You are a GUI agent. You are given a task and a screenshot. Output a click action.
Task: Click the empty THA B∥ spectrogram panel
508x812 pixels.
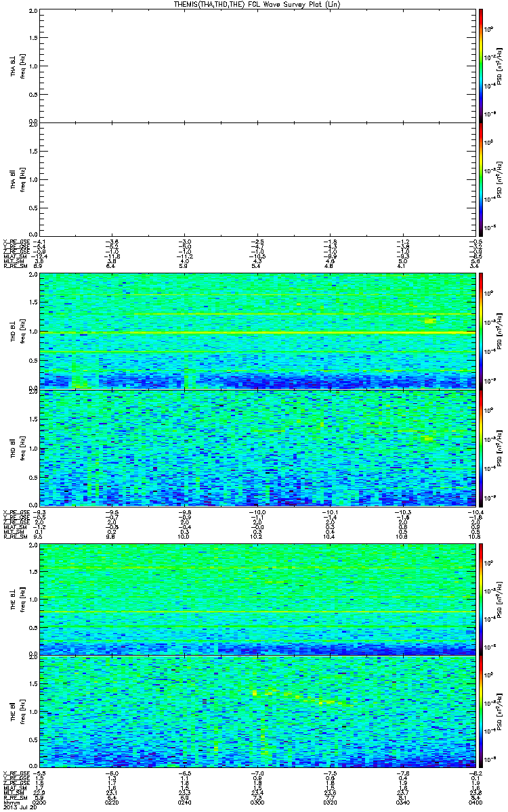pyautogui.click(x=257, y=179)
